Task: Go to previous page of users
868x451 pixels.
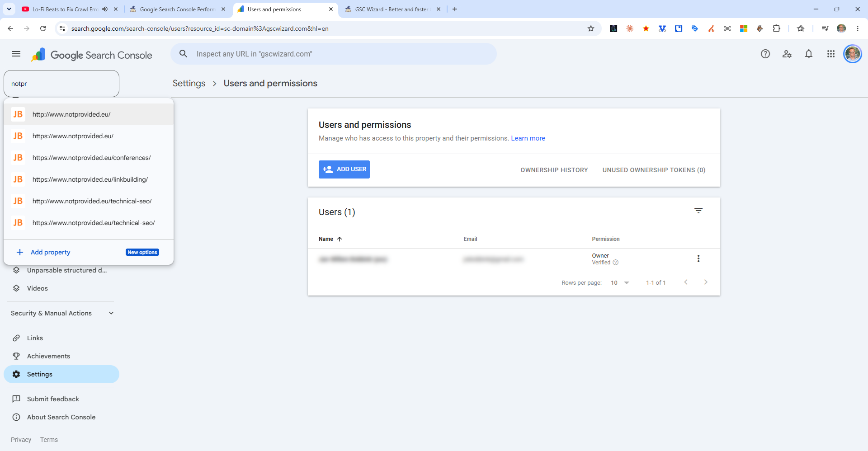Action: click(686, 282)
